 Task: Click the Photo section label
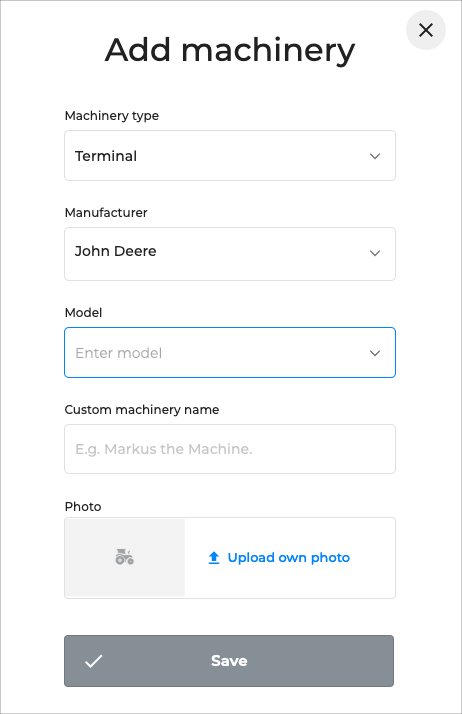coord(83,507)
